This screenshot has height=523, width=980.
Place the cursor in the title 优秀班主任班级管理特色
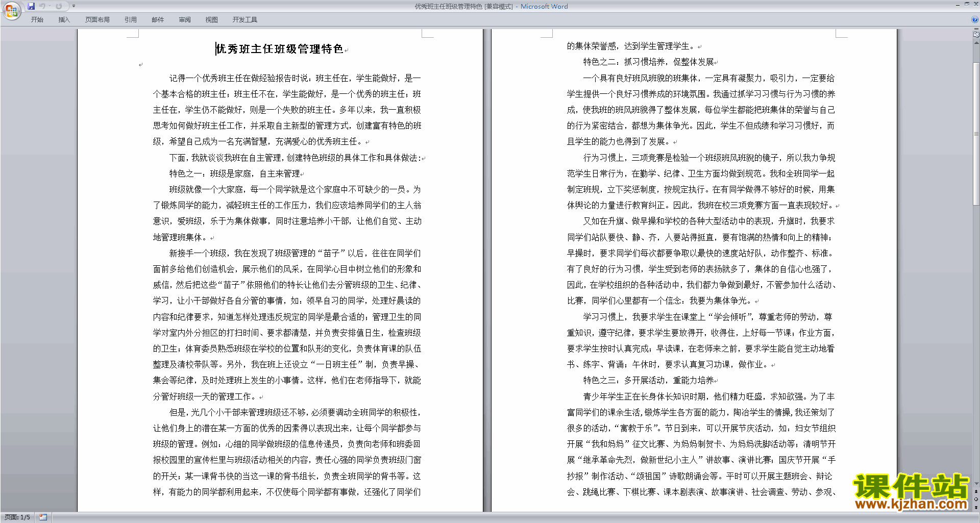pos(279,49)
